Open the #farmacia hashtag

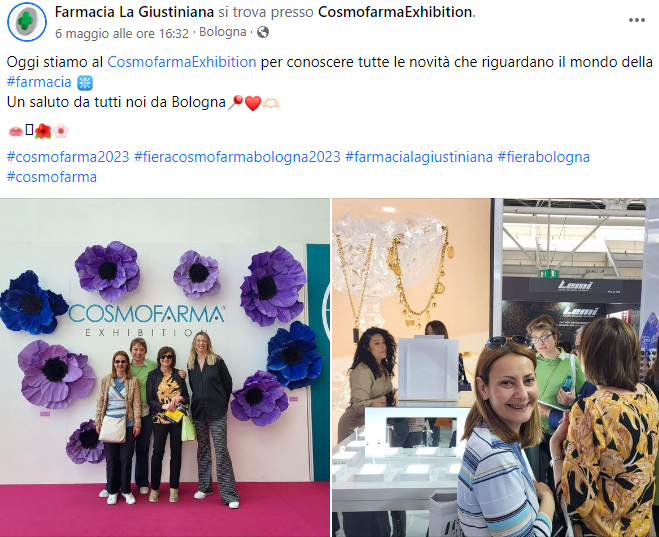pos(39,82)
